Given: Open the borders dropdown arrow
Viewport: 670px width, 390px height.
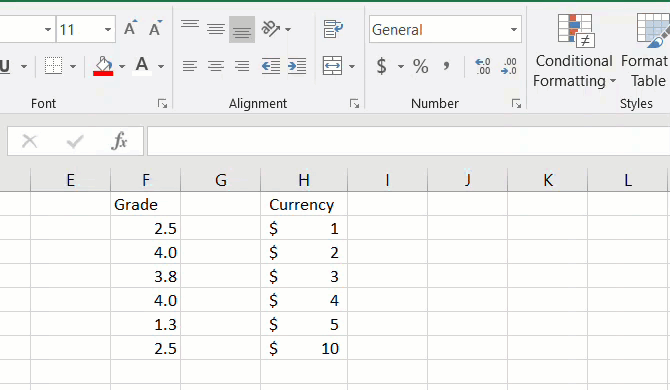Looking at the screenshot, I should pyautogui.click(x=73, y=66).
